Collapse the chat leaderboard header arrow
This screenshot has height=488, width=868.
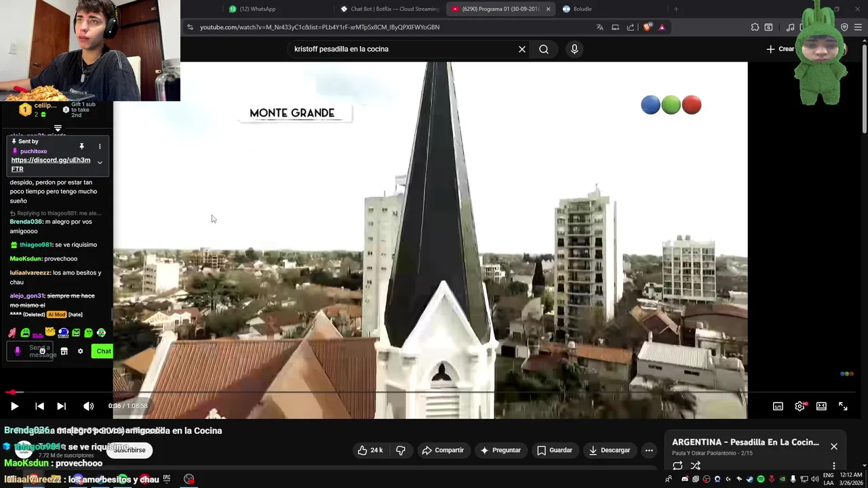pos(58,128)
